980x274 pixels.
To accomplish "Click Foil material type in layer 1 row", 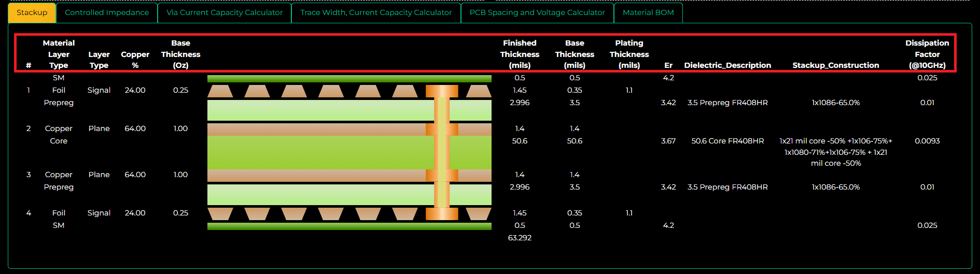I will pos(59,90).
